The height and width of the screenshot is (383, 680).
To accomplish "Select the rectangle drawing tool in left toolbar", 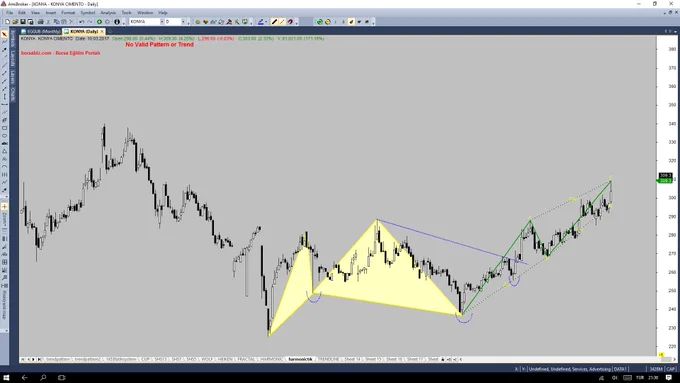I will (x=4, y=128).
